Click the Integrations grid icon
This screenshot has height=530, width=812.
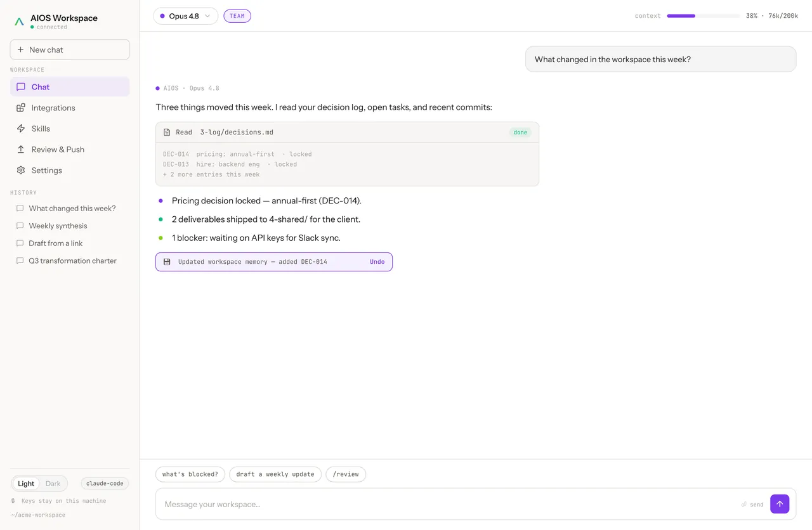coord(21,108)
